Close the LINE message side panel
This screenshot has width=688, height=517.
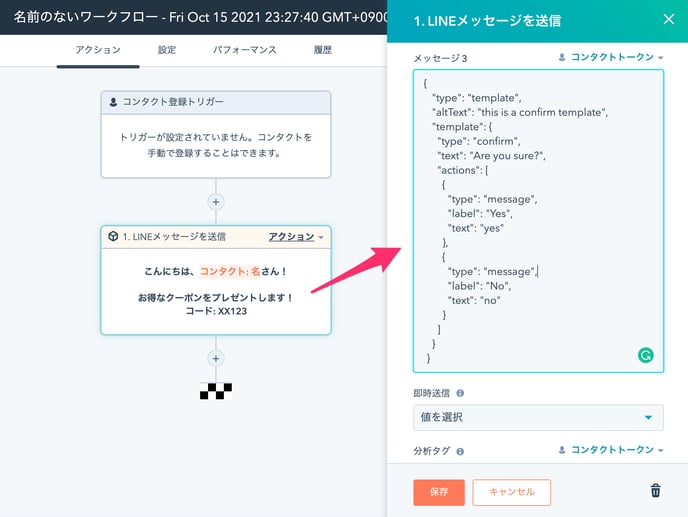click(x=668, y=19)
